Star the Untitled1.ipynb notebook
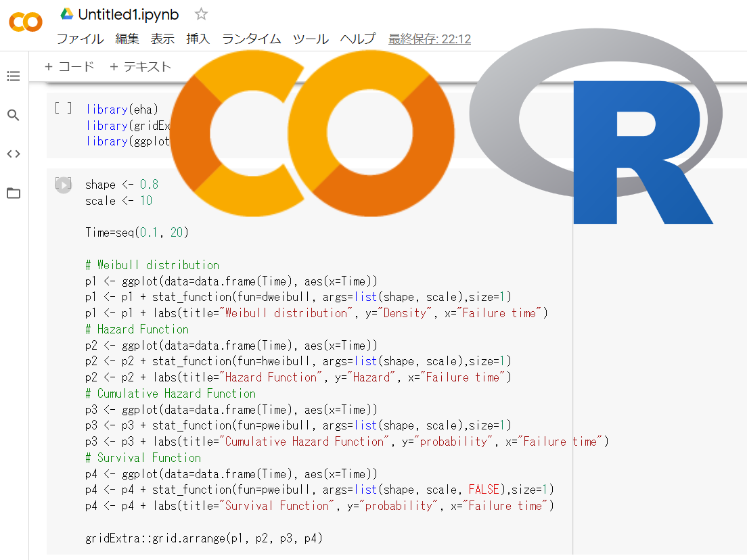Image resolution: width=747 pixels, height=560 pixels. (201, 14)
